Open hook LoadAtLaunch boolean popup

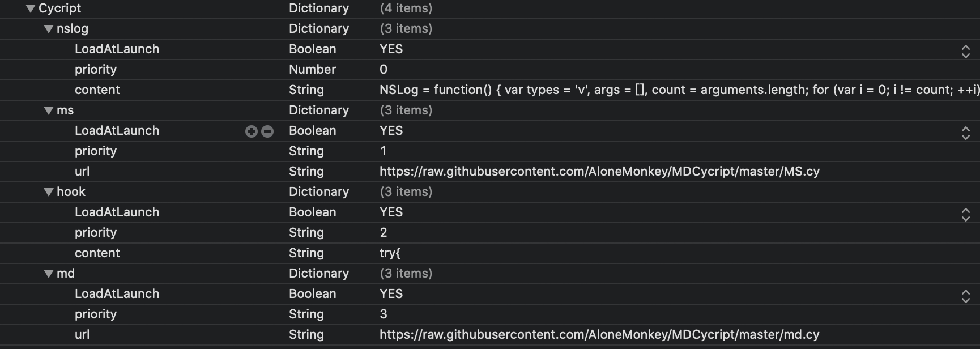(966, 214)
